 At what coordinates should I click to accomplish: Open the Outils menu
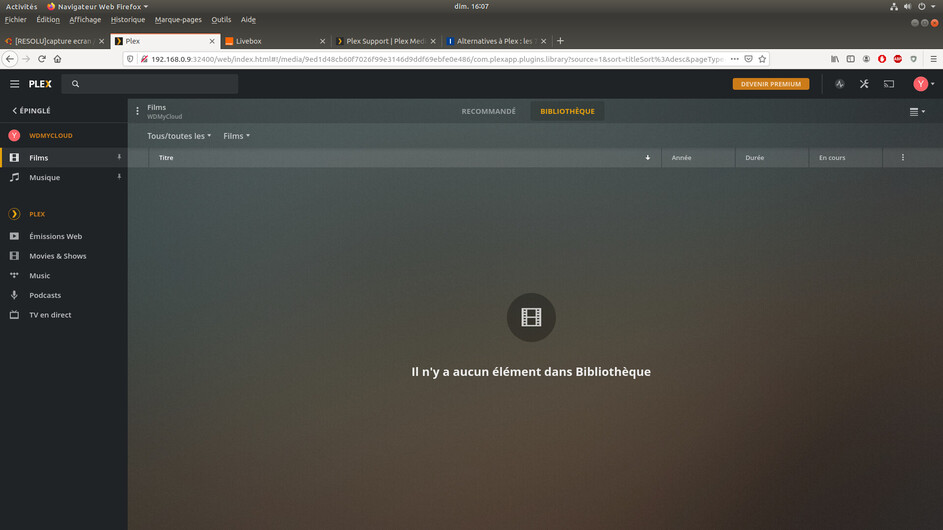click(x=221, y=20)
